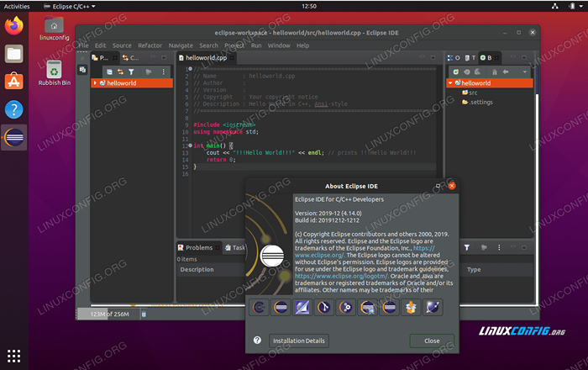Minimize the Project Explorer view panel

[153, 57]
